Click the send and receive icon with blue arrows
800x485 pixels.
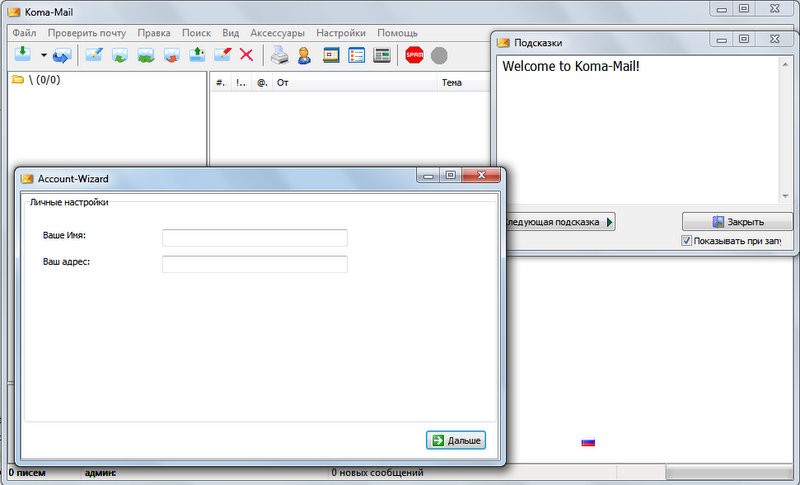[62, 55]
